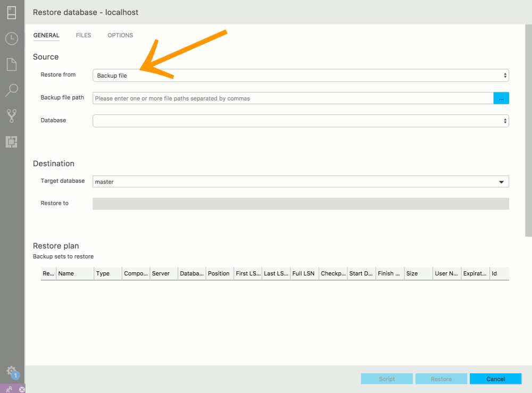
Task: Switch to the GENERAL tab
Action: [x=46, y=35]
